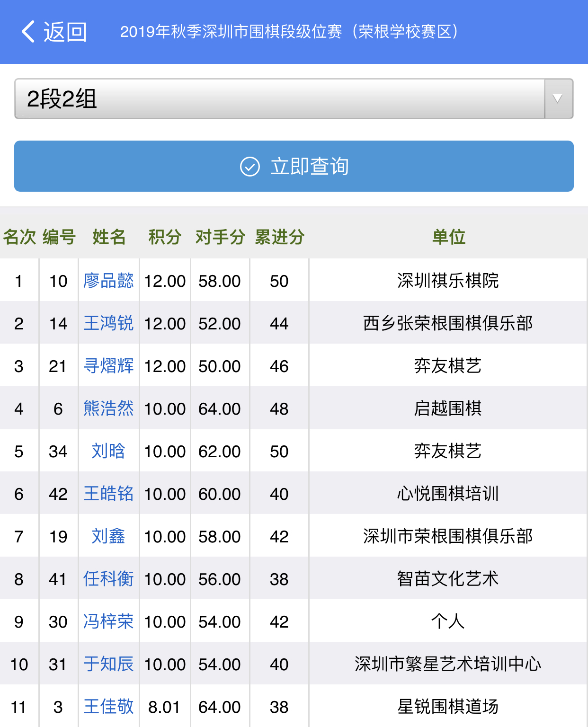Click the 单位 column header
Image resolution: width=588 pixels, height=727 pixels.
pos(448,237)
